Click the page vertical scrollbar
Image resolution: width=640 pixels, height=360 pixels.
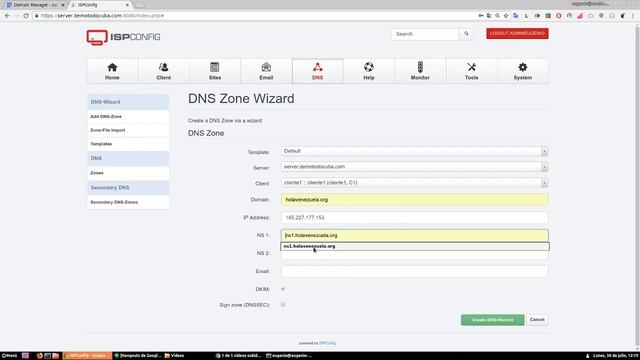coord(637,186)
